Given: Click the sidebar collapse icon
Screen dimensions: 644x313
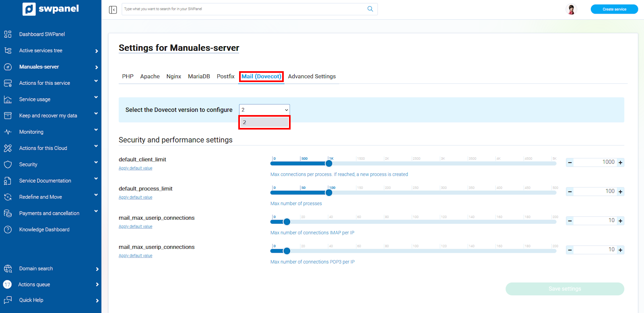Looking at the screenshot, I should coord(113,10).
